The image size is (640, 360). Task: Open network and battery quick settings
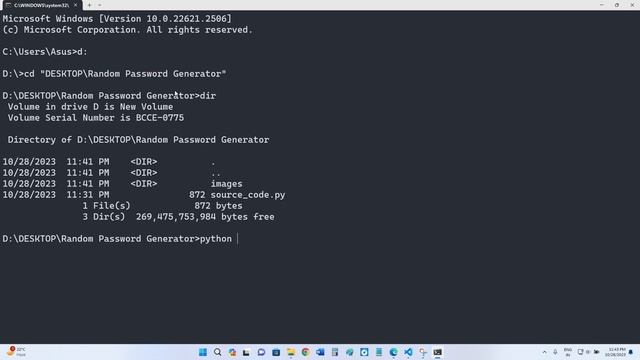[589, 352]
